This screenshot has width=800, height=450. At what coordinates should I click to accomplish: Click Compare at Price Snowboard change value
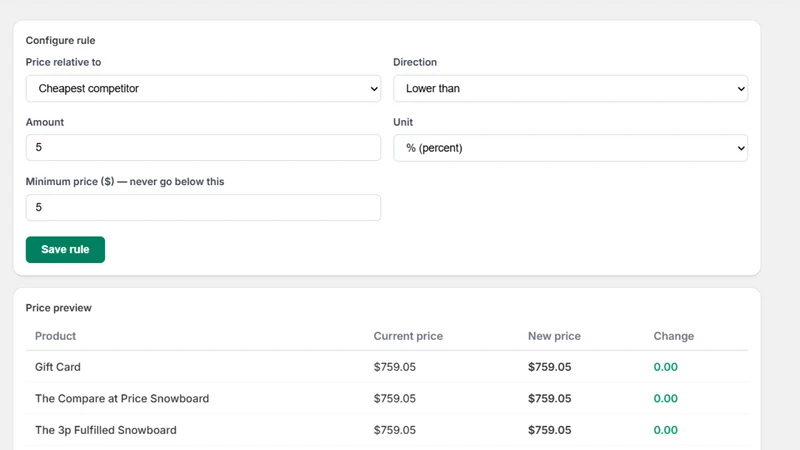pyautogui.click(x=665, y=398)
